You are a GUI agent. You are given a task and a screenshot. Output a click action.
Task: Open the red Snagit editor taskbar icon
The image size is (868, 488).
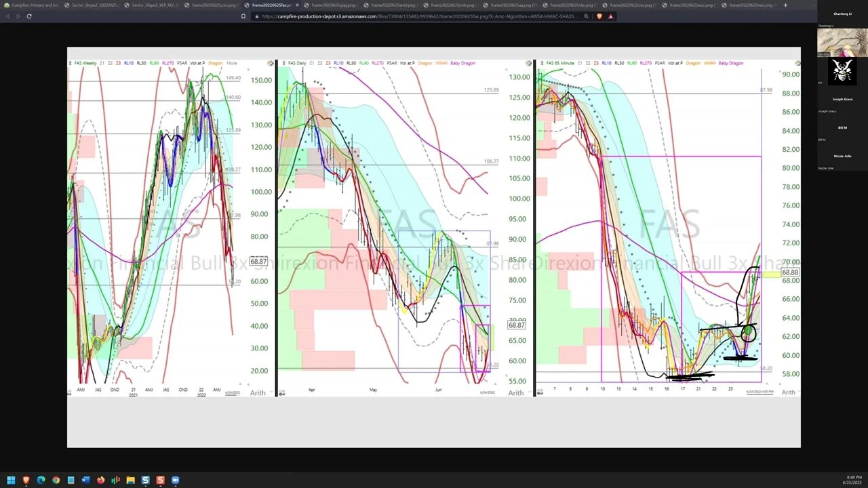click(160, 480)
